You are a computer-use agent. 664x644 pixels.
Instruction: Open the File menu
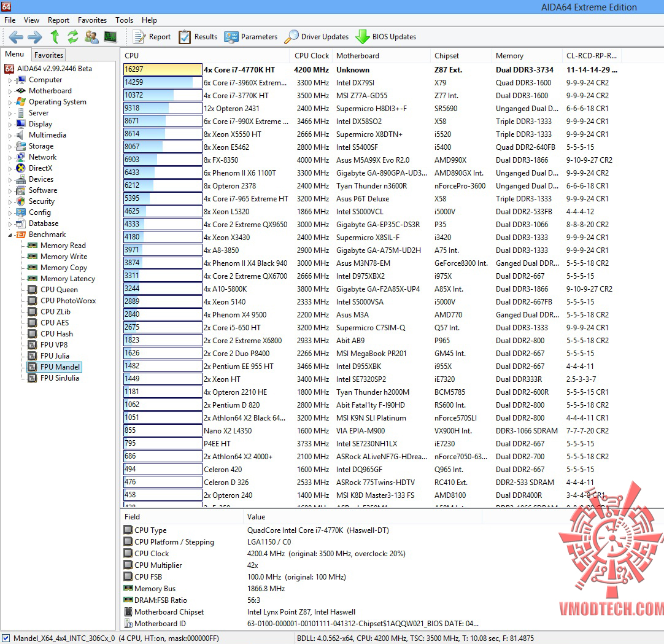[x=10, y=20]
